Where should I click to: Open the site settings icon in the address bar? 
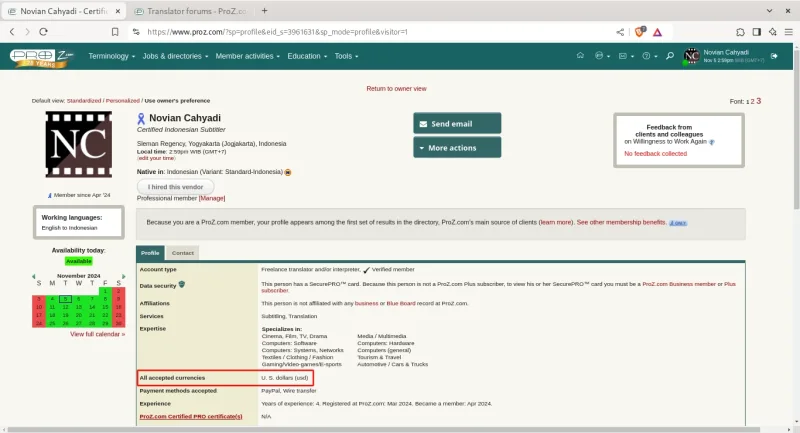(136, 32)
